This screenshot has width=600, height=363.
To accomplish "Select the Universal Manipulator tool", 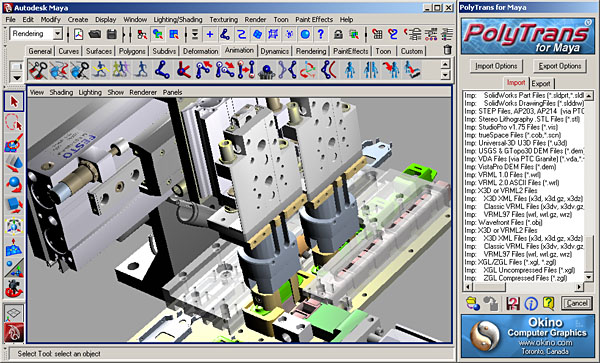I will [x=14, y=226].
